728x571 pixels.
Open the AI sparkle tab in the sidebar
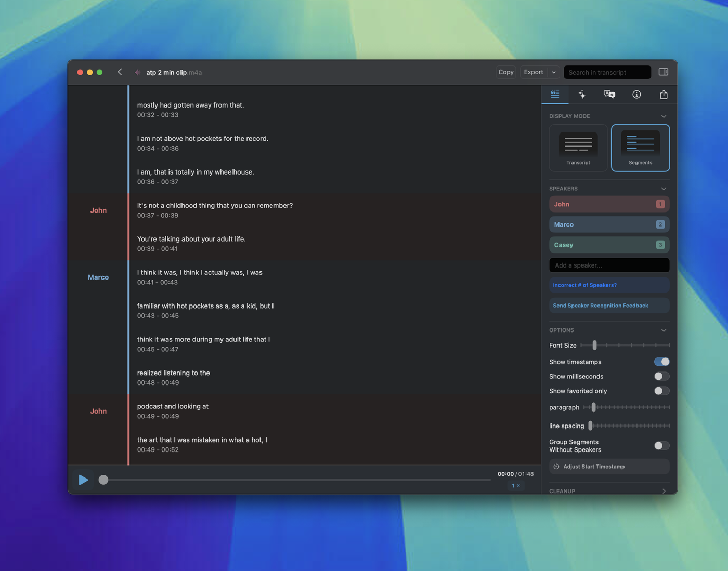pos(582,95)
